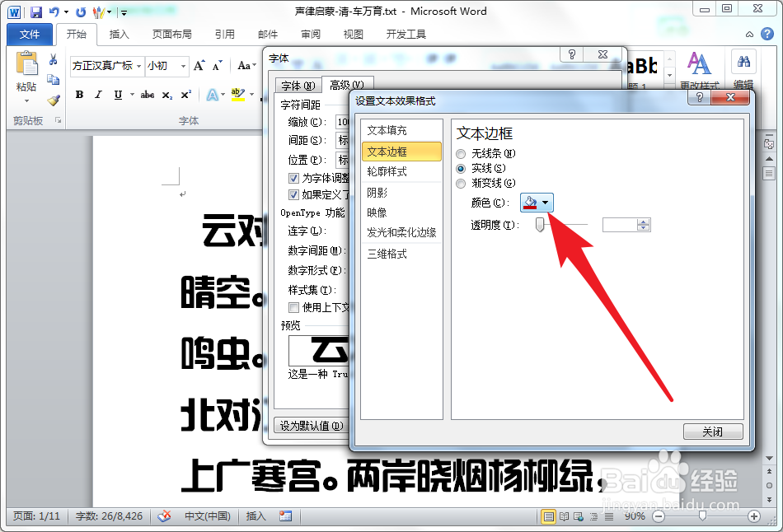Toggle bold formatting in the ribbon
Viewport: 783px width, 532px height.
(78, 95)
